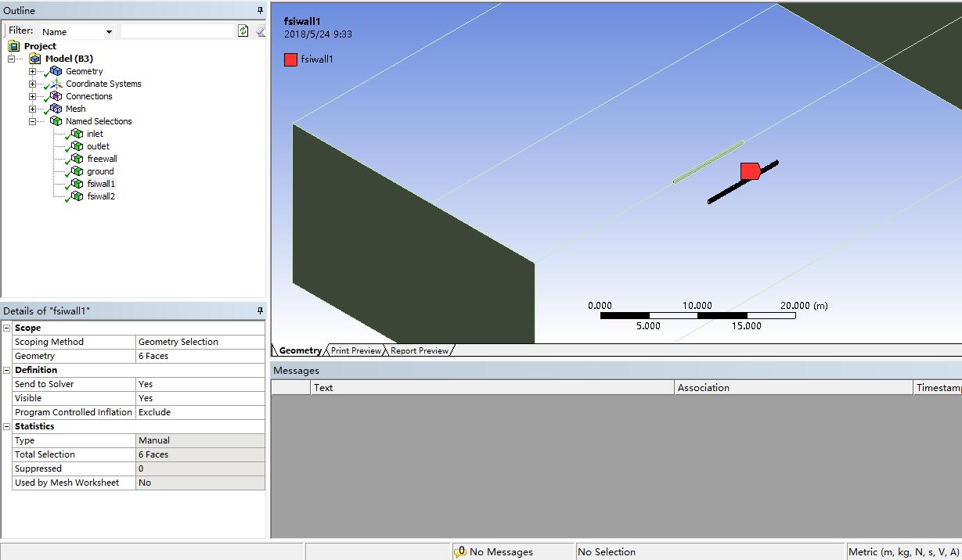Click the Connections icon in the outline
Screen dimensions: 962x560
[x=56, y=96]
